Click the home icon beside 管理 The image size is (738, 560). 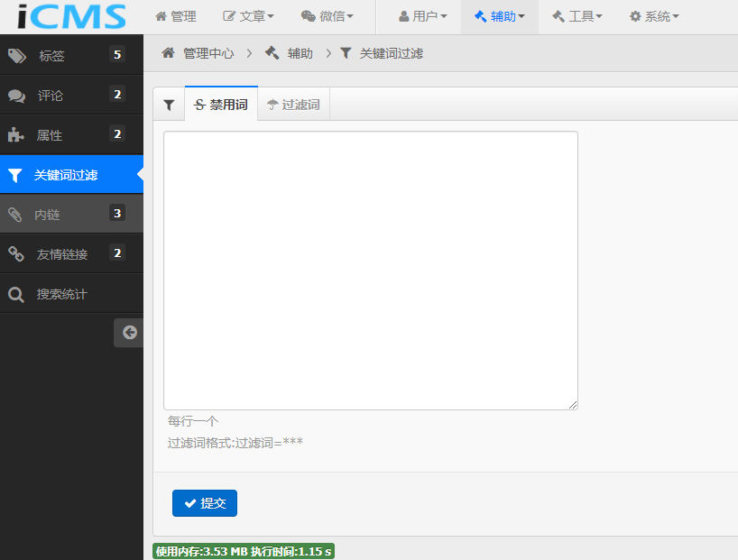(x=161, y=16)
